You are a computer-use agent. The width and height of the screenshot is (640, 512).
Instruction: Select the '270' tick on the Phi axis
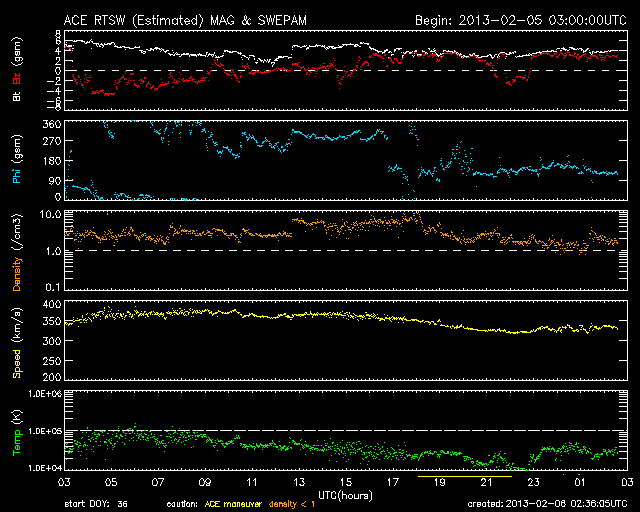[52, 141]
